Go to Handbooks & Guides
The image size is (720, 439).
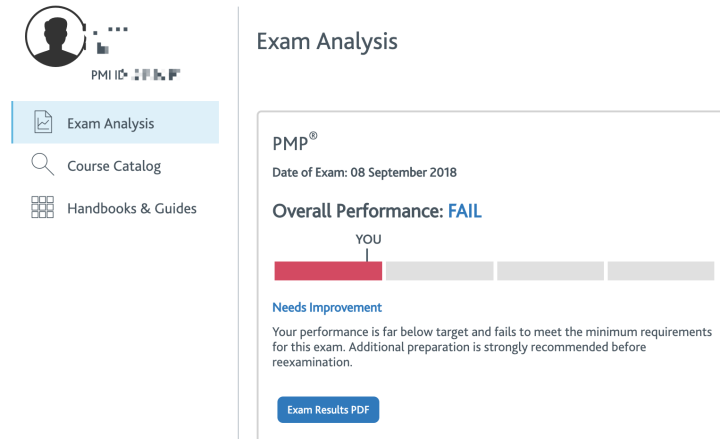(x=132, y=208)
